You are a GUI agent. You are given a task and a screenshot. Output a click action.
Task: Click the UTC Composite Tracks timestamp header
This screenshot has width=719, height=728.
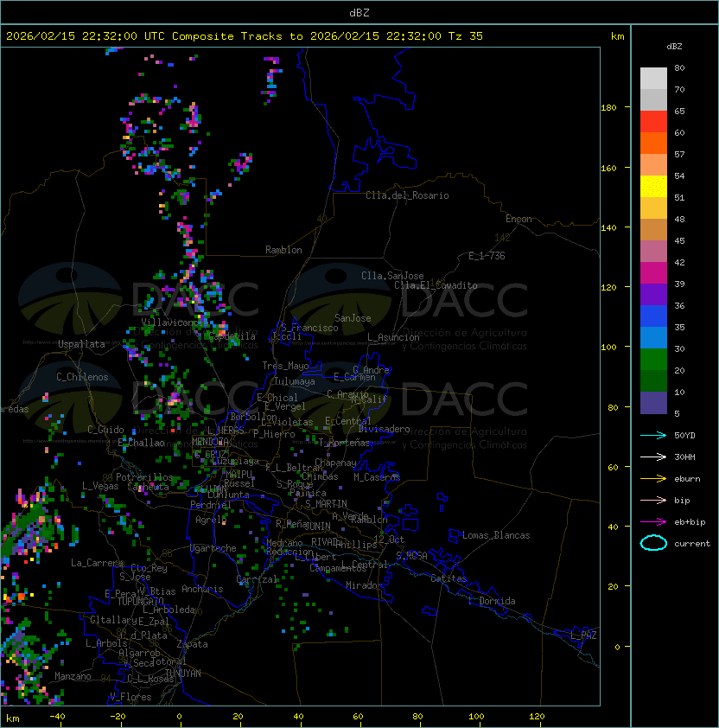coord(245,36)
